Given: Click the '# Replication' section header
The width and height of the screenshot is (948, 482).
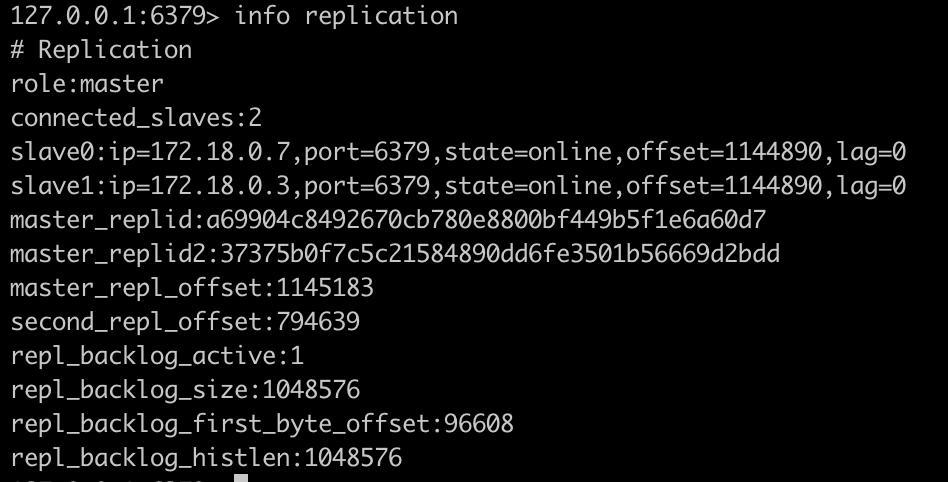Looking at the screenshot, I should click(101, 50).
